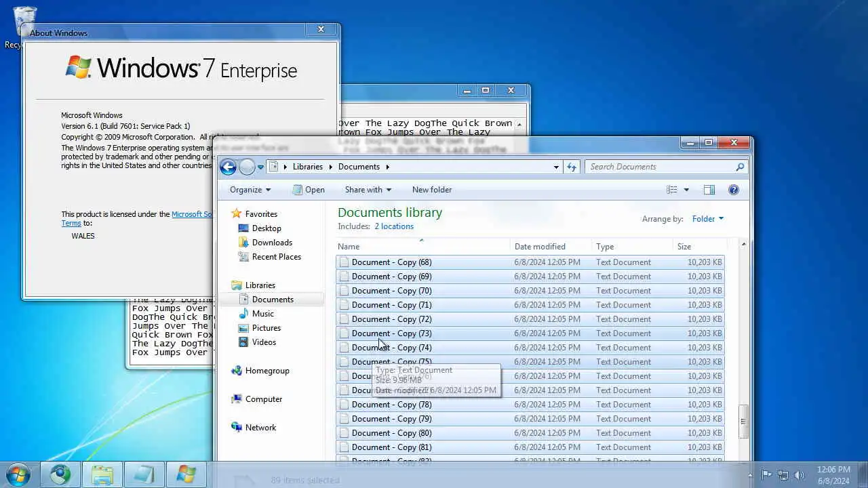Open Arrange by Folder dropdown
The width and height of the screenshot is (868, 488).
coord(708,219)
